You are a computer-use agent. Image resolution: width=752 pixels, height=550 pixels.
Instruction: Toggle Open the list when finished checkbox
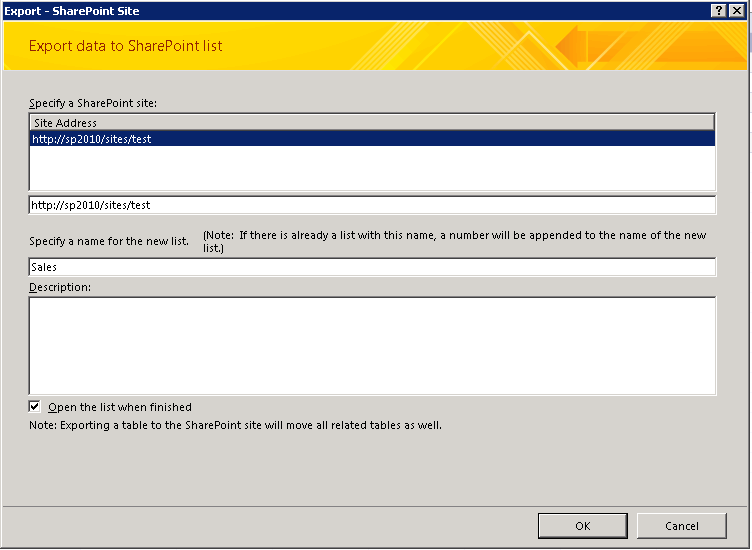click(35, 407)
